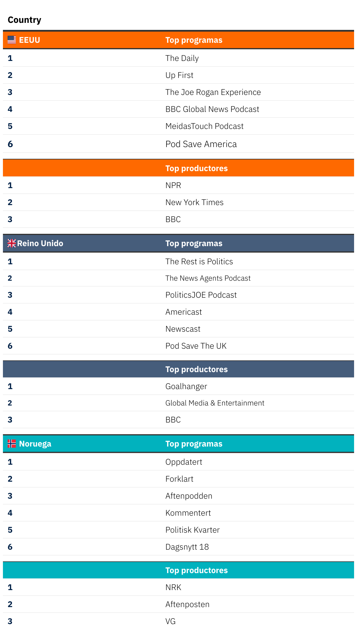Click The Daily podcast entry

pos(182,58)
